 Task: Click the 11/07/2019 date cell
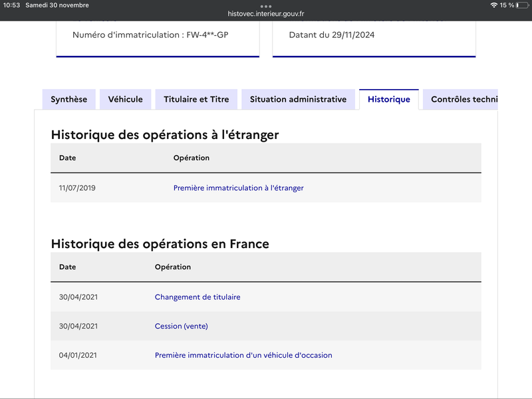pyautogui.click(x=77, y=188)
